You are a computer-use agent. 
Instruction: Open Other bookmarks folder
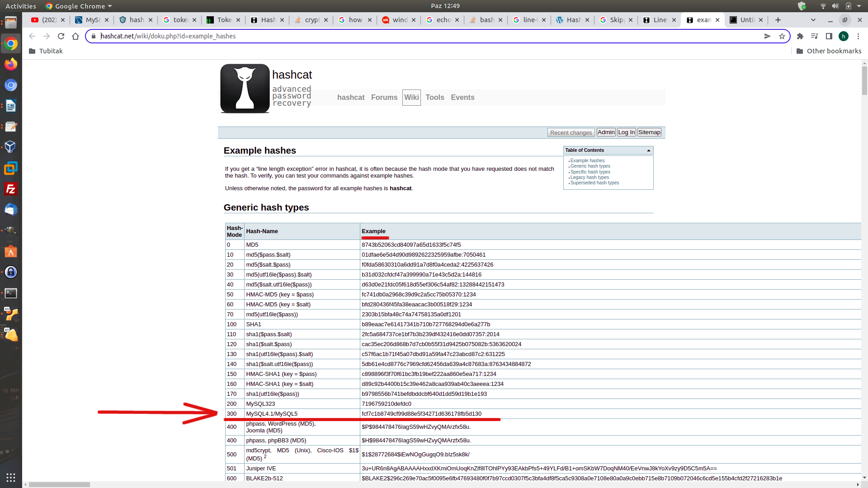point(829,51)
